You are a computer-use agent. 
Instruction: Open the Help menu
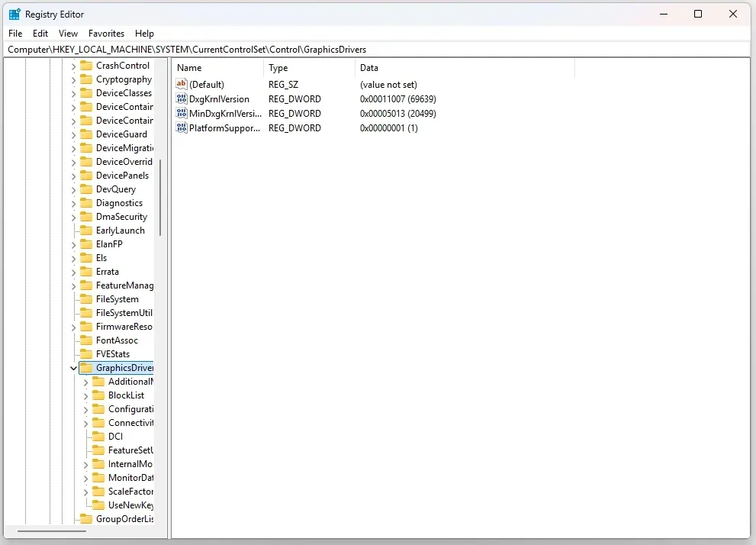[x=144, y=34]
